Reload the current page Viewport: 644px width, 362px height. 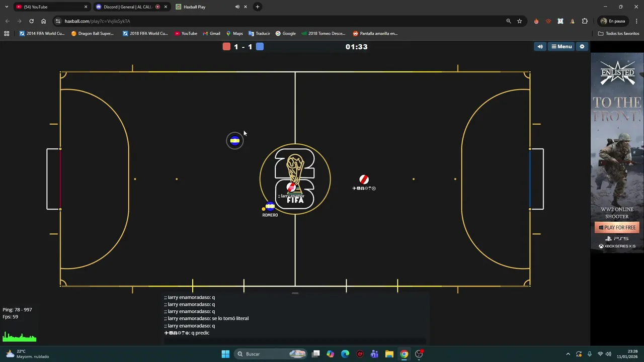coord(31,21)
